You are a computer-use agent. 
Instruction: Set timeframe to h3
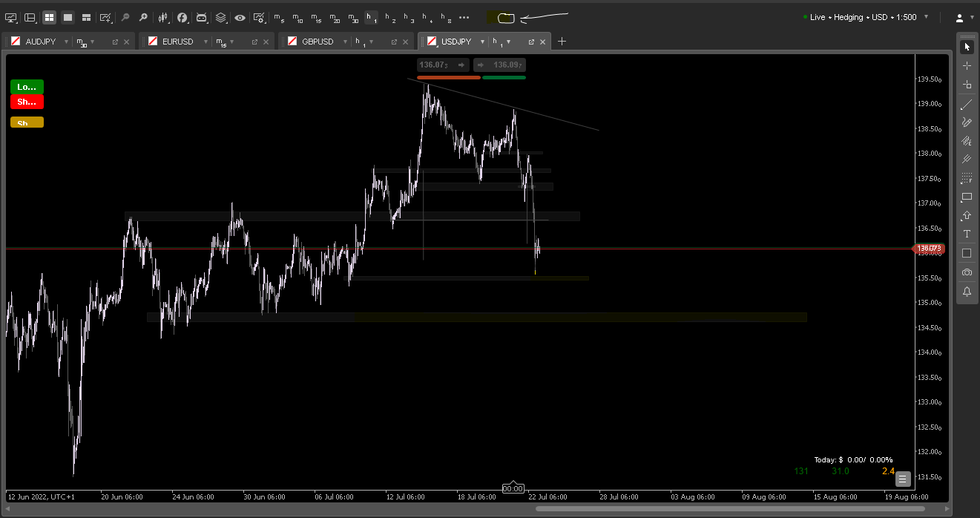409,17
